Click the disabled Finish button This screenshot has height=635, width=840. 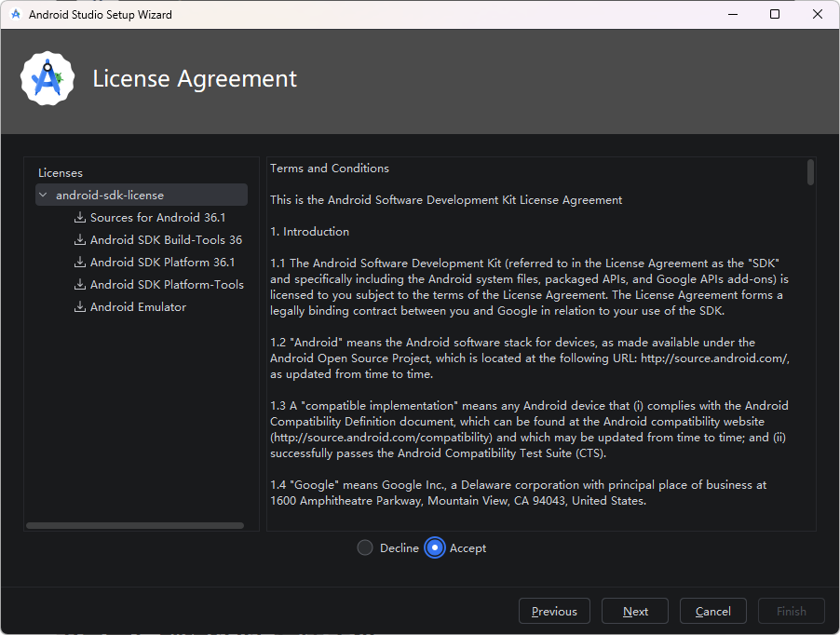click(792, 611)
